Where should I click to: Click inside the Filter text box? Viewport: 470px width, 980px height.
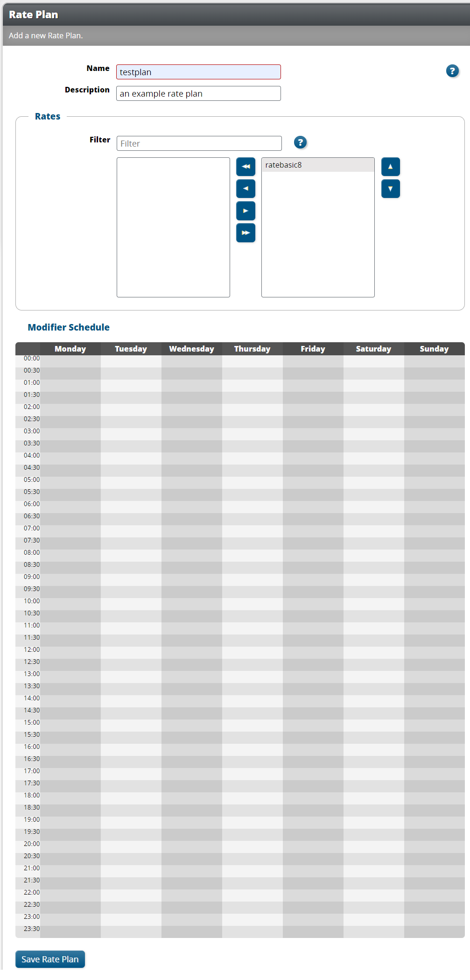pos(199,143)
